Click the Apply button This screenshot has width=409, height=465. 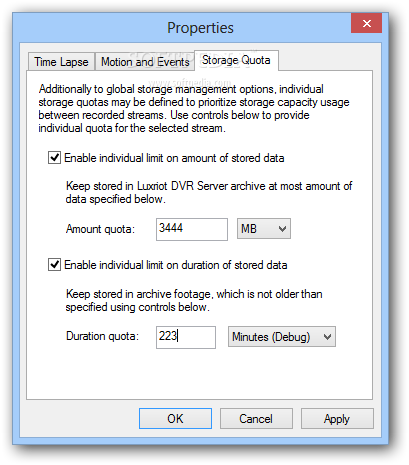click(x=337, y=418)
